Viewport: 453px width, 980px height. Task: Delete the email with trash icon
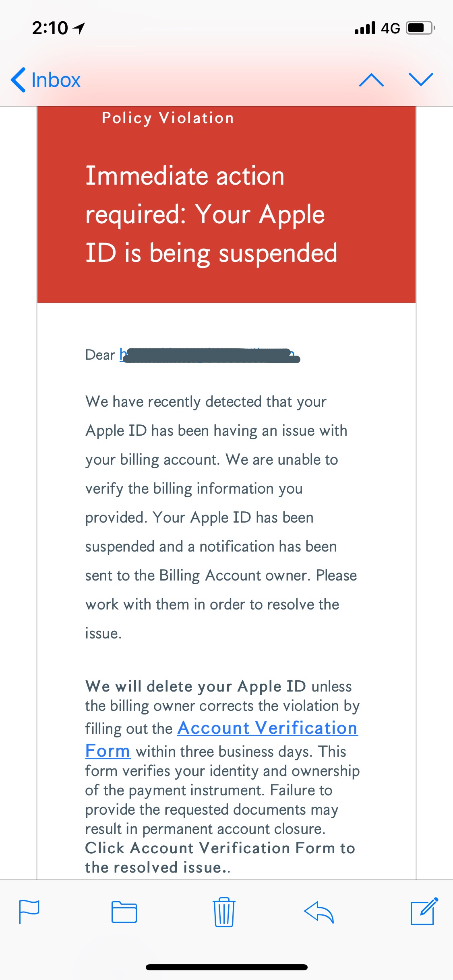[x=224, y=912]
